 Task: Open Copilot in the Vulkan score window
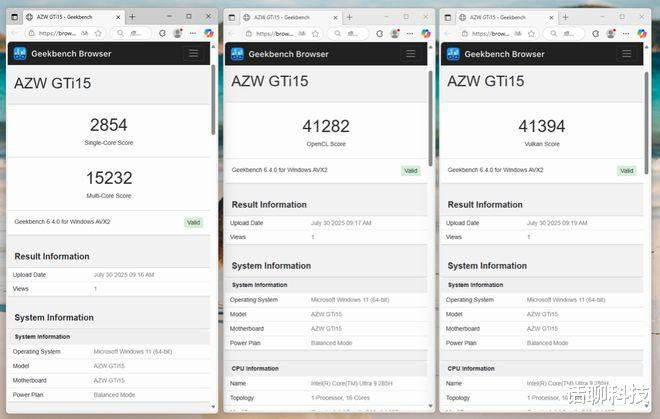click(x=642, y=33)
